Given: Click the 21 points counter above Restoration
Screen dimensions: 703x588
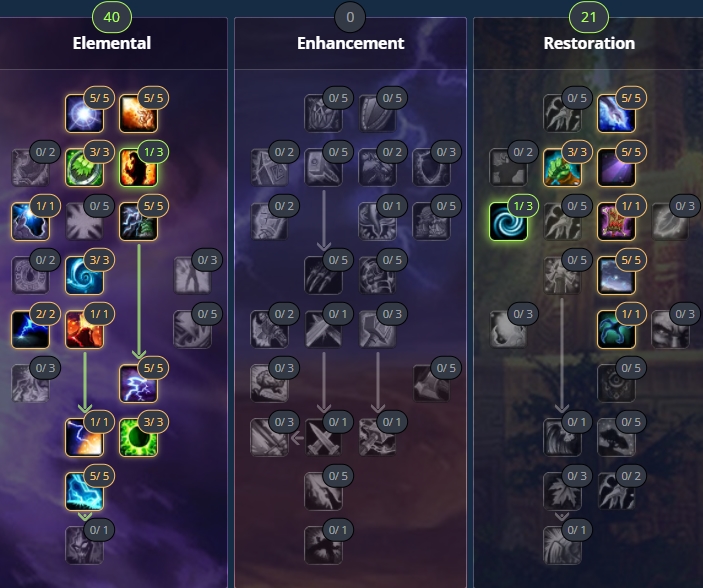Looking at the screenshot, I should click(589, 17).
